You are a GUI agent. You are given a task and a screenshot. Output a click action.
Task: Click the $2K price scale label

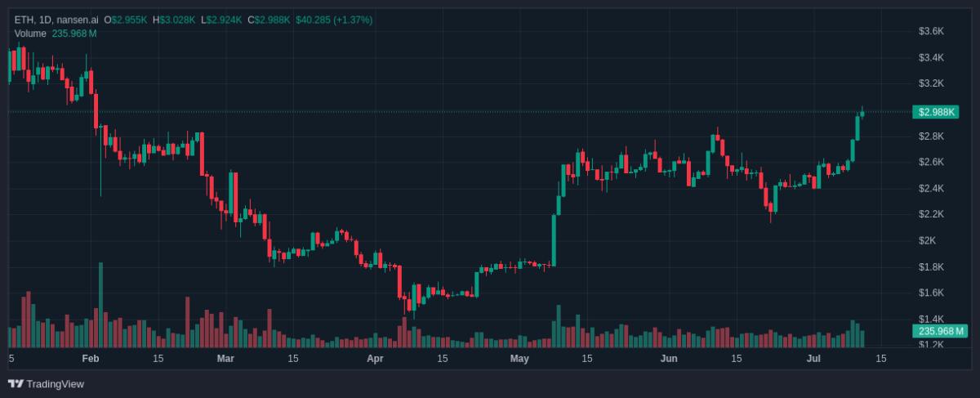(927, 240)
